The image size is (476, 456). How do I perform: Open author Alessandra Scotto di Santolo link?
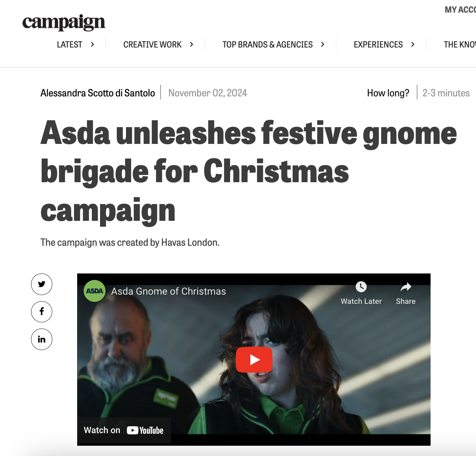point(98,93)
